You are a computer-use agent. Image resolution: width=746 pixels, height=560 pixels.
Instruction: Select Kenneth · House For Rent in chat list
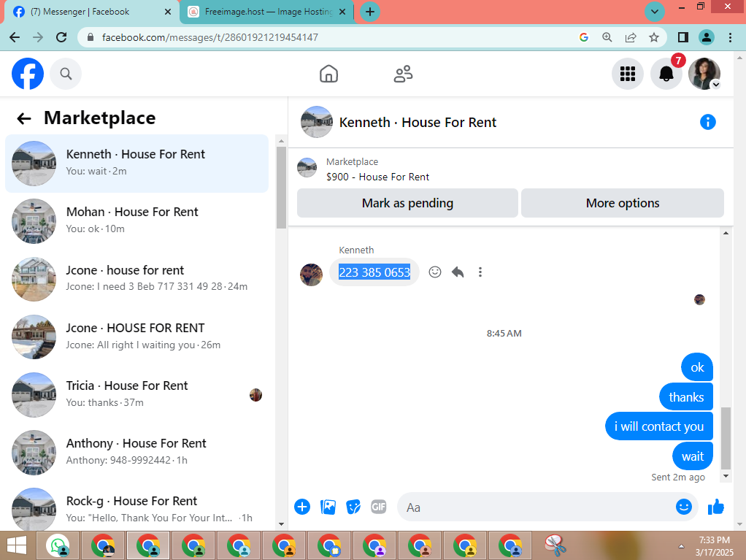coord(136,164)
